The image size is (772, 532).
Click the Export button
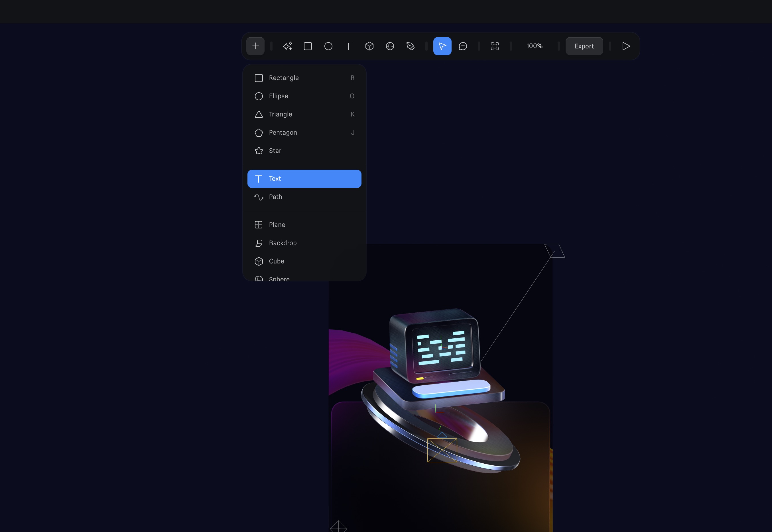click(584, 46)
